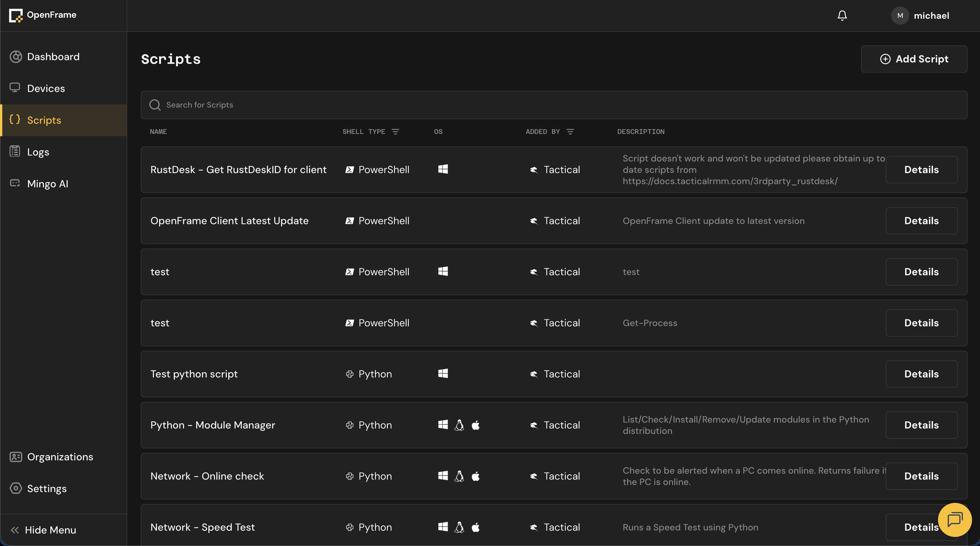Select the 'Network - Speed Test' name
The width and height of the screenshot is (980, 546).
(203, 527)
